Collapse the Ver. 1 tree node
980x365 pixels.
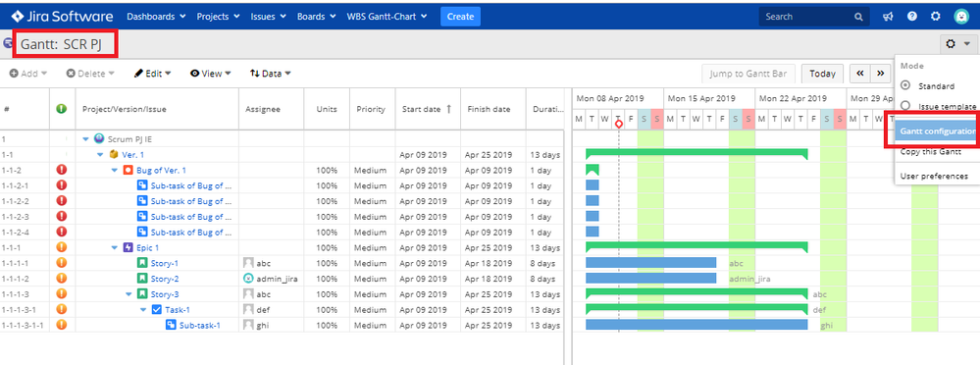point(100,154)
